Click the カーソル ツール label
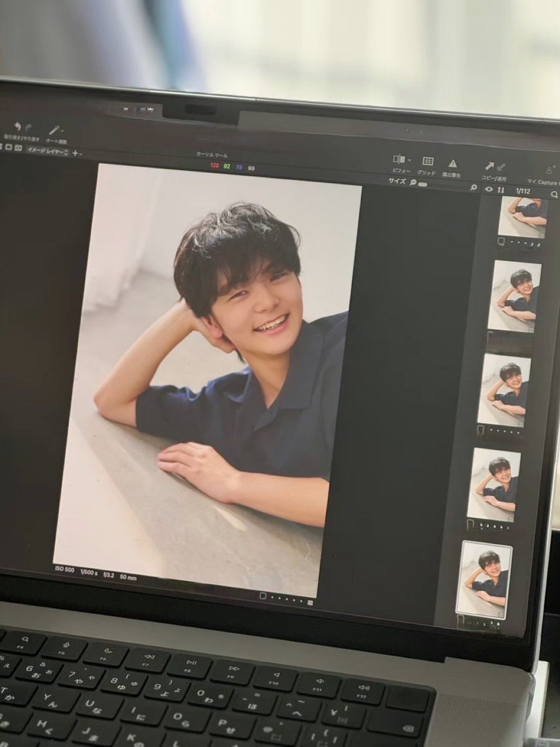560x747 pixels. pyautogui.click(x=212, y=154)
